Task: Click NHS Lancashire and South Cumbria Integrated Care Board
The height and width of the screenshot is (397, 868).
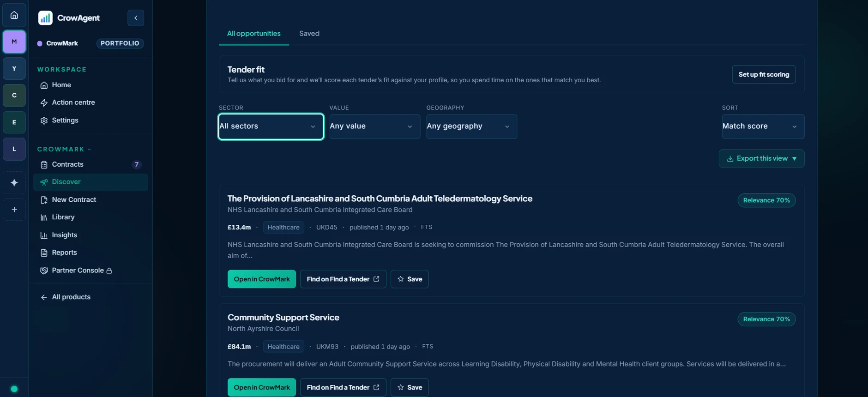Action: pos(320,210)
